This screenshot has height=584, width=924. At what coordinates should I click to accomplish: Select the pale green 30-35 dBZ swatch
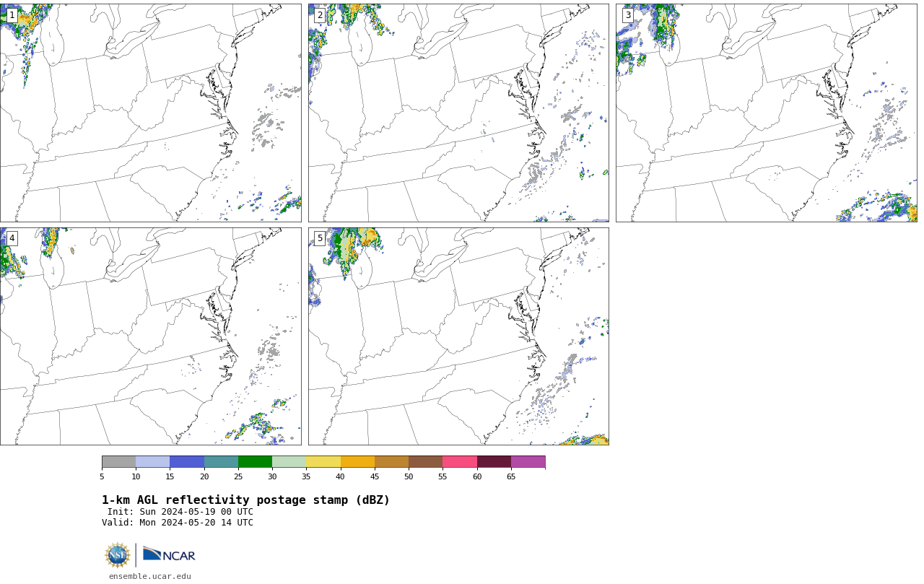(x=289, y=462)
